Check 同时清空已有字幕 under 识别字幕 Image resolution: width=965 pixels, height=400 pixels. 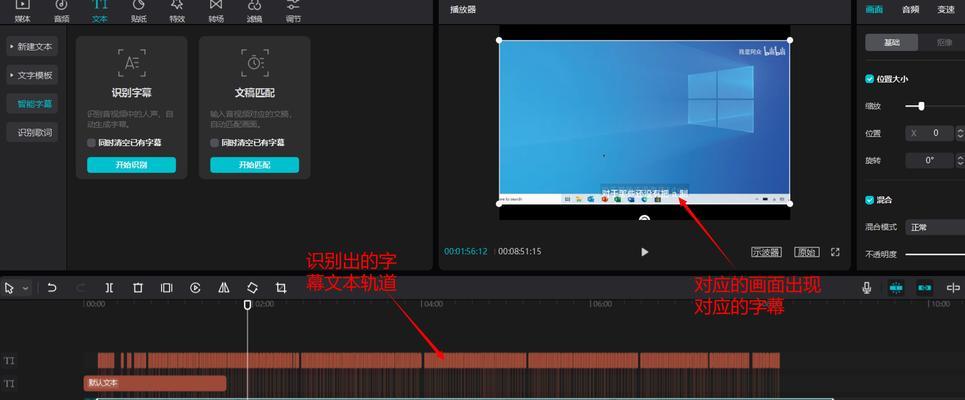pos(91,143)
